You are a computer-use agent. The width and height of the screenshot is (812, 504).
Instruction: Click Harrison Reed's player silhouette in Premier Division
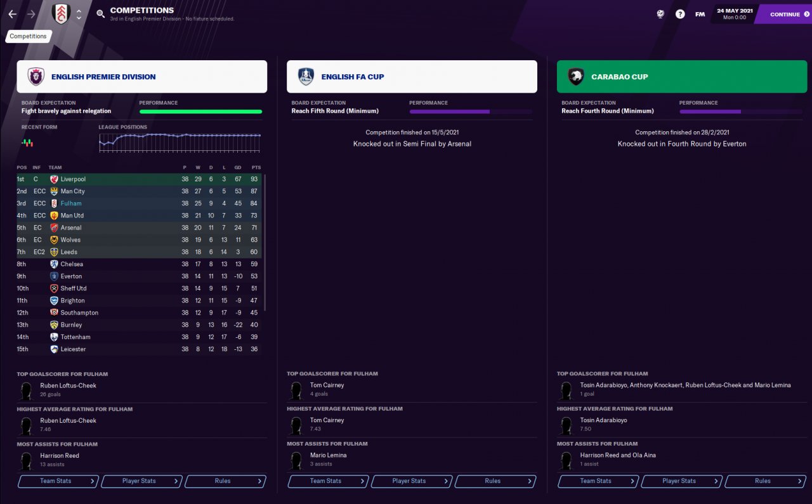point(27,460)
